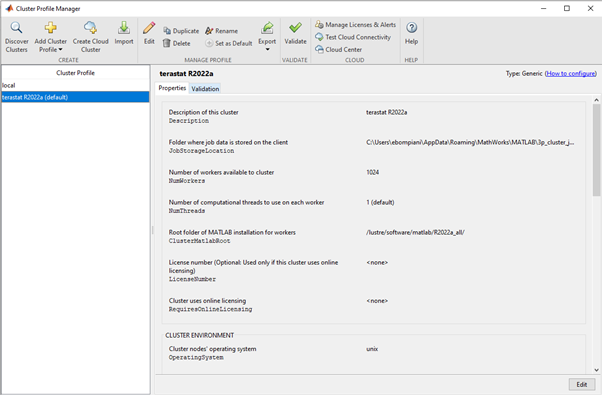Run Test Cloud Connectivity
This screenshot has width=602, height=395.
[353, 37]
